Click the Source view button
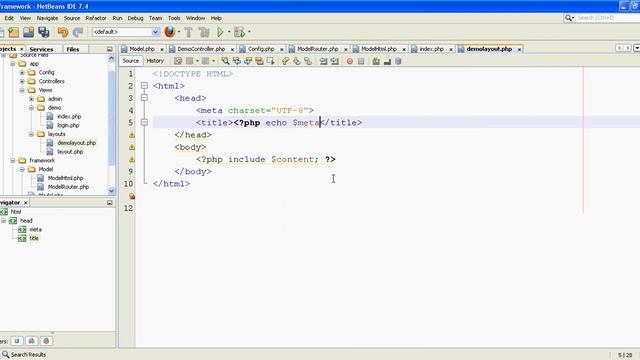 131,61
